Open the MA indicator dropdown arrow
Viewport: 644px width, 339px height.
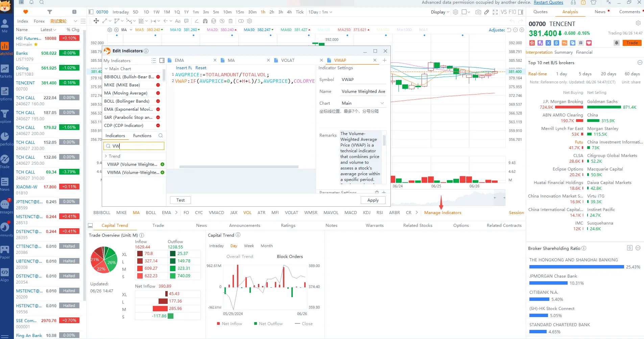tap(131, 30)
